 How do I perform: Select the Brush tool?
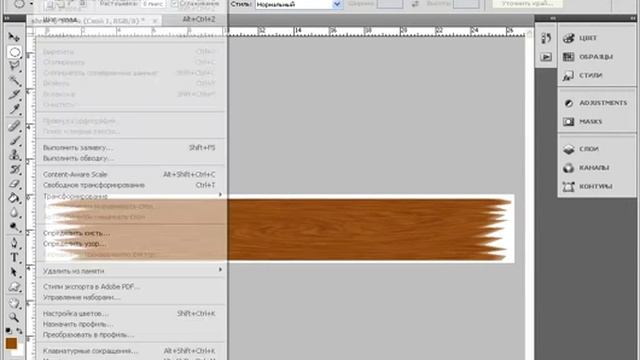(x=14, y=141)
